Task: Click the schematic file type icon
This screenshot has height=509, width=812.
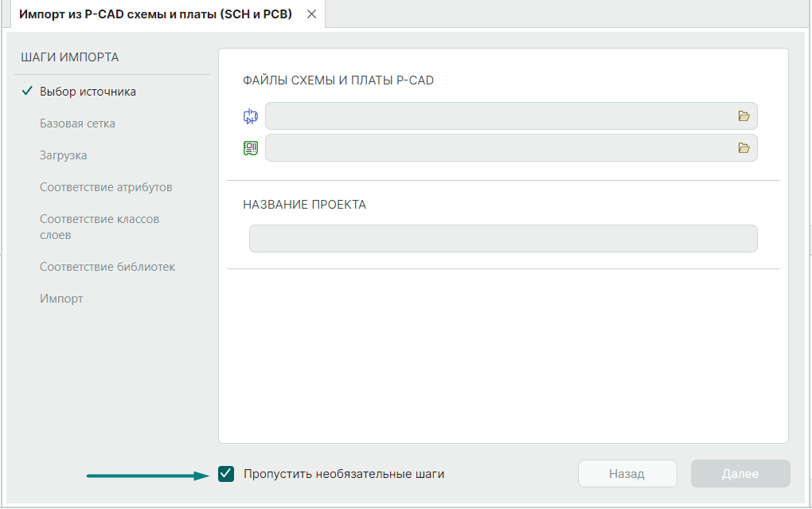Action: click(x=251, y=116)
